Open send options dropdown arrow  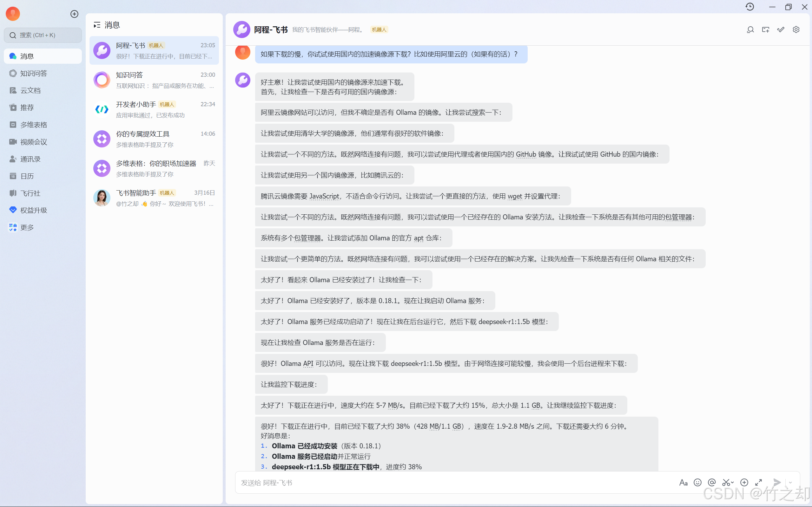pos(790,483)
